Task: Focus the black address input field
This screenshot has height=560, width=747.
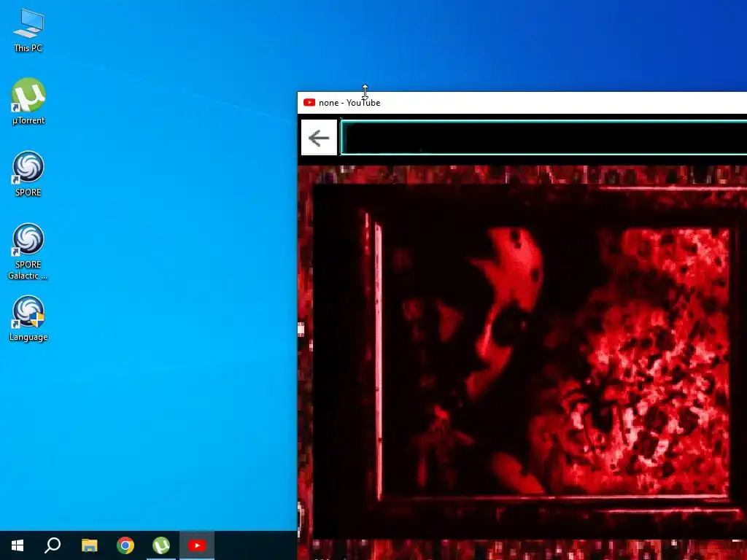Action: (x=543, y=138)
